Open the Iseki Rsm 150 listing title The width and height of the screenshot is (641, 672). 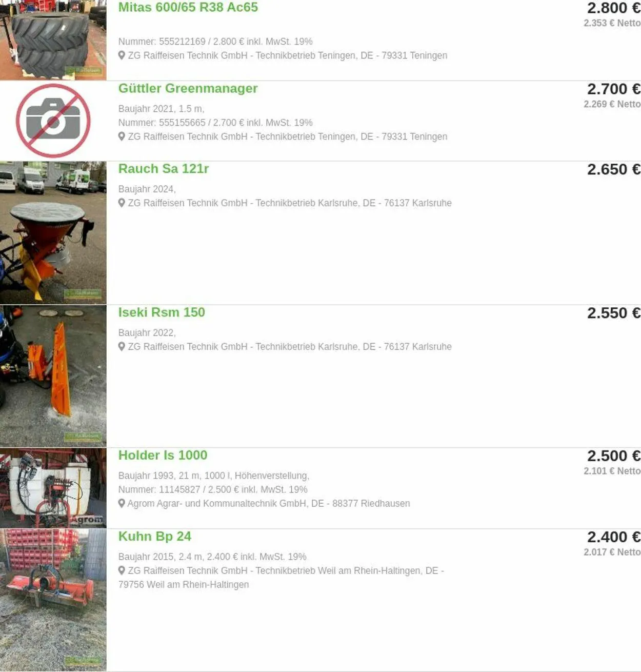tap(162, 312)
